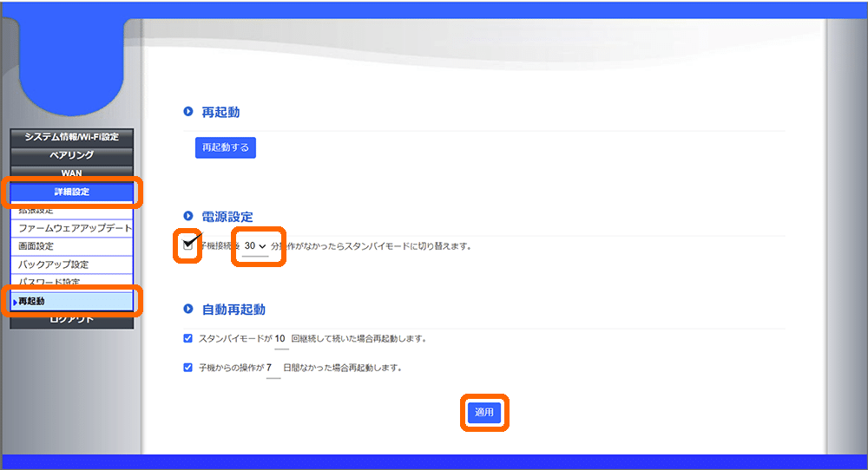
Task: Select ファームウェアアップデート in the sidebar
Action: coord(75,228)
